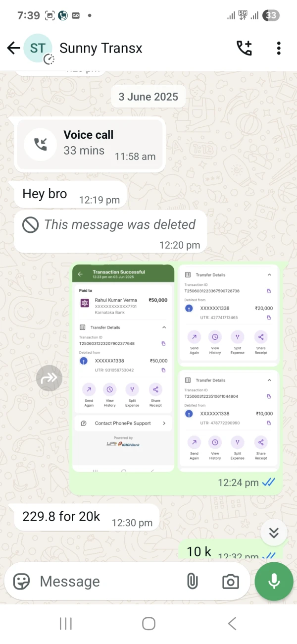Focus the Message input field
The height and width of the screenshot is (644, 297).
click(109, 581)
